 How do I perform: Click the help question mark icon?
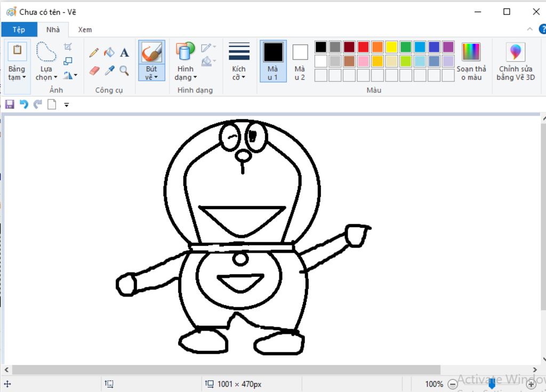point(542,29)
